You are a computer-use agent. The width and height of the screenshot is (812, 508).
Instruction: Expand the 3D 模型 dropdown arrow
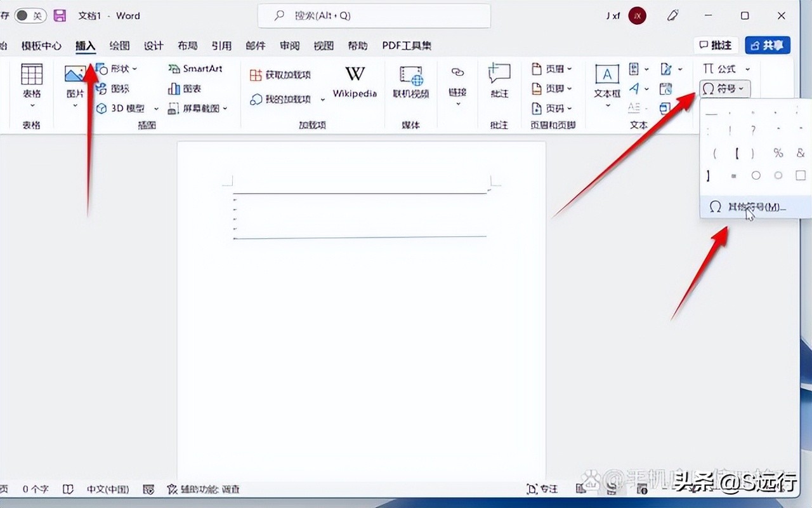(x=156, y=108)
